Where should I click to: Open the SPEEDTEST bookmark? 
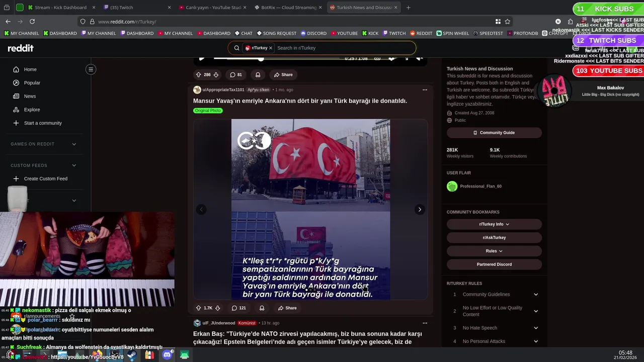[x=488, y=33]
